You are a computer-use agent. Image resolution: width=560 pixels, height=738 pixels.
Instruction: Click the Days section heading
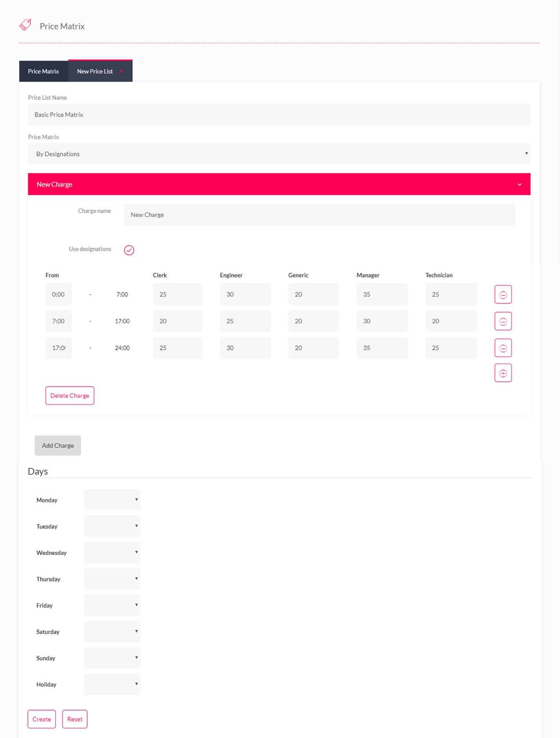pos(38,471)
